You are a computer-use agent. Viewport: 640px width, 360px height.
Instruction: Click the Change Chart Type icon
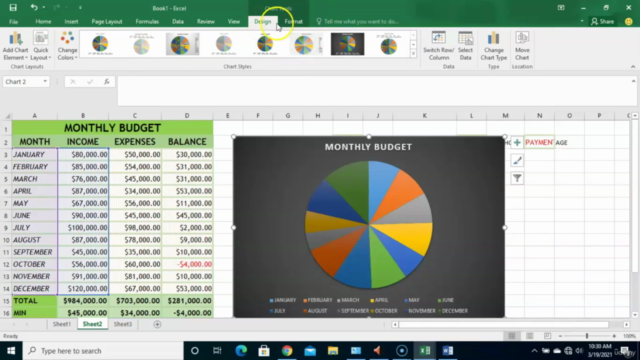(x=493, y=46)
